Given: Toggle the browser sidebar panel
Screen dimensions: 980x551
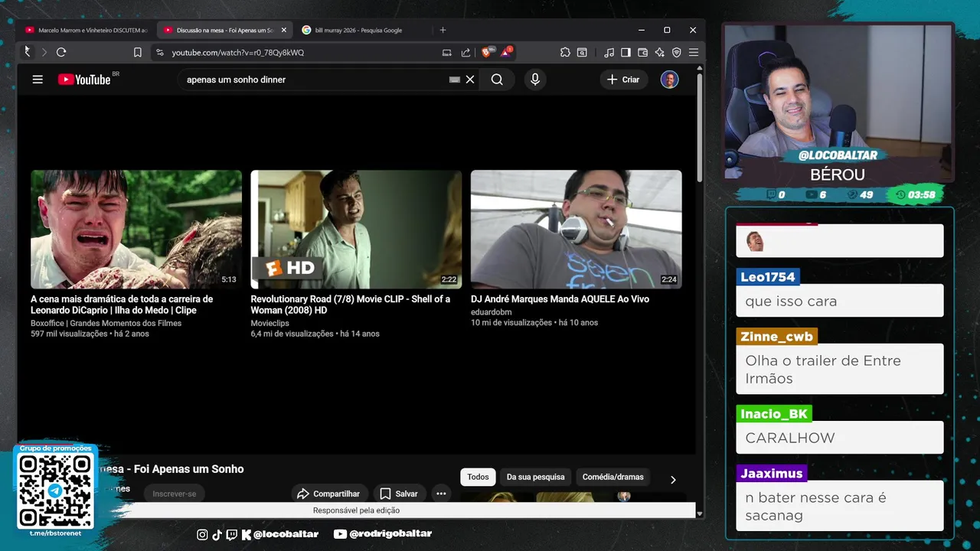Looking at the screenshot, I should (626, 52).
